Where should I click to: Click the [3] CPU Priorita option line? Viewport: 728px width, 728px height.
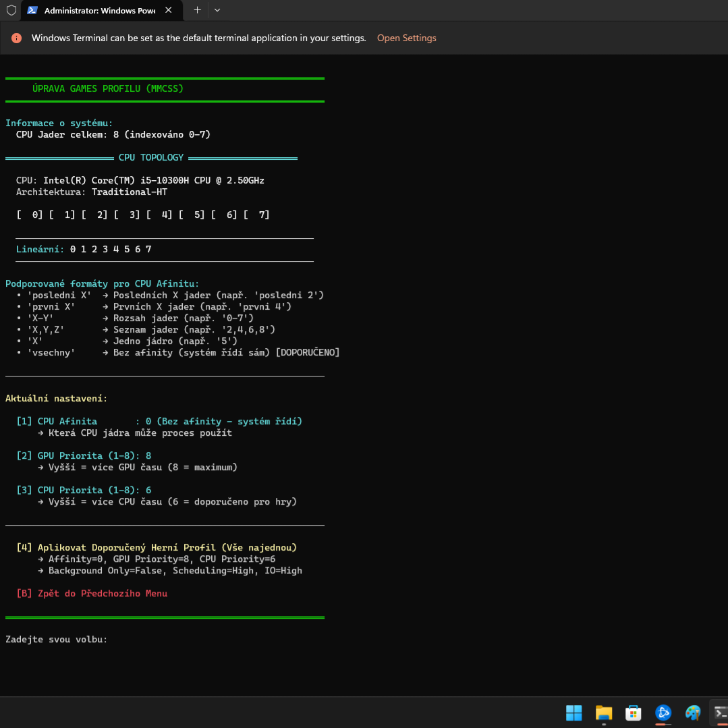tap(84, 491)
